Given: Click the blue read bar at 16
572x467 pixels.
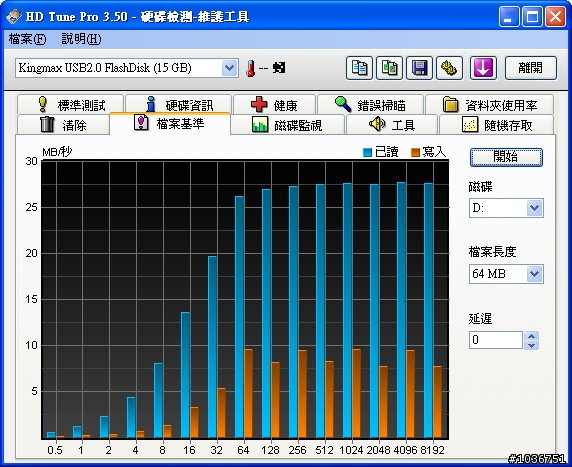Looking at the screenshot, I should click(185, 375).
